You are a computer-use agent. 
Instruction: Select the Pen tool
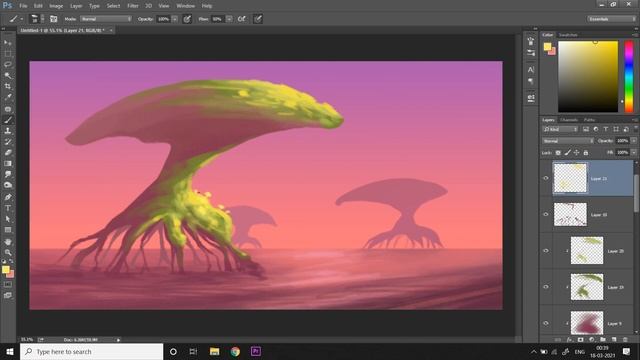coord(8,197)
